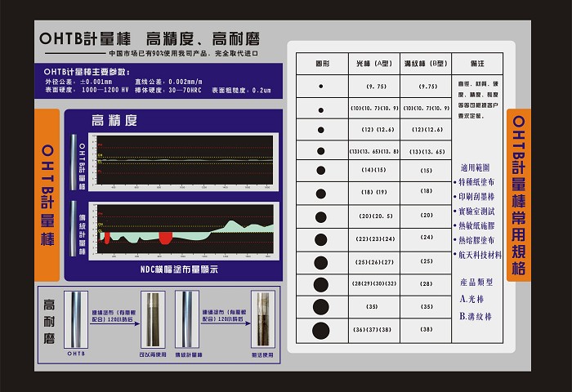Click the '1000—1200 HV' hardness value
This screenshot has width=572, height=392.
(105, 90)
